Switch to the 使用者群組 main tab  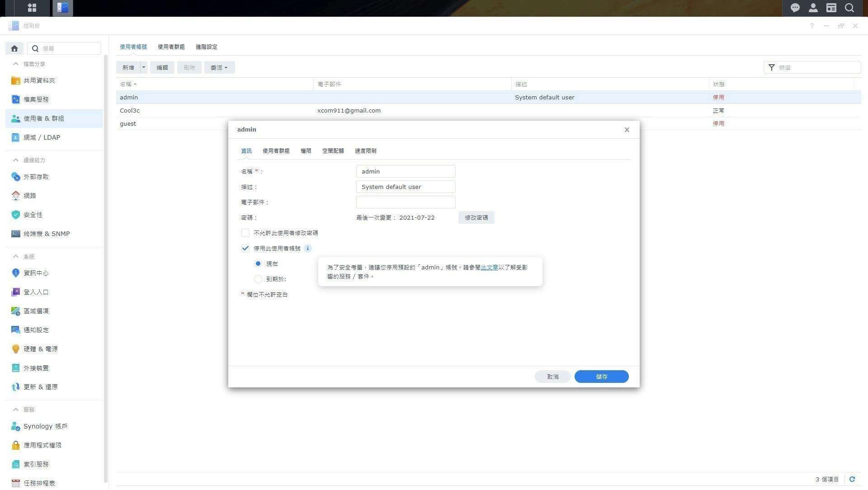171,47
